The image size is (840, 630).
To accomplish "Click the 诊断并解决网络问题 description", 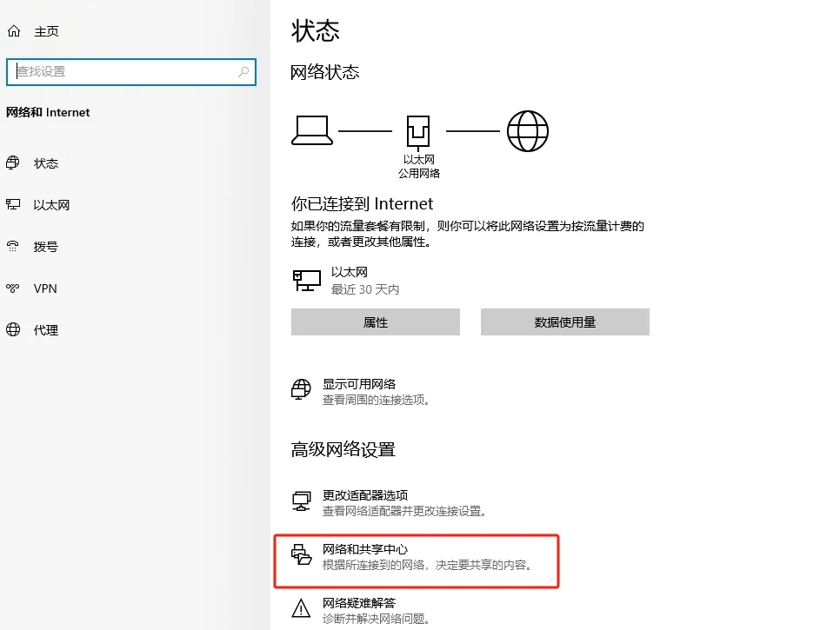I will click(x=377, y=619).
